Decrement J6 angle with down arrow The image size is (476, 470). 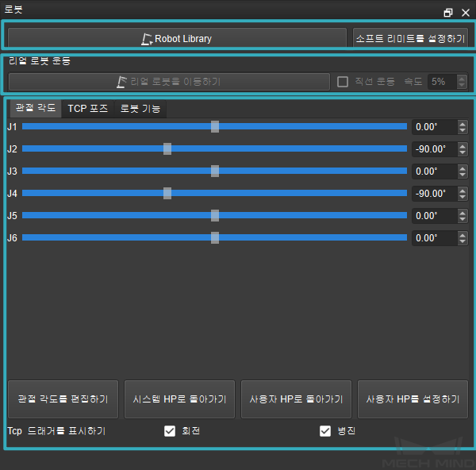click(463, 241)
